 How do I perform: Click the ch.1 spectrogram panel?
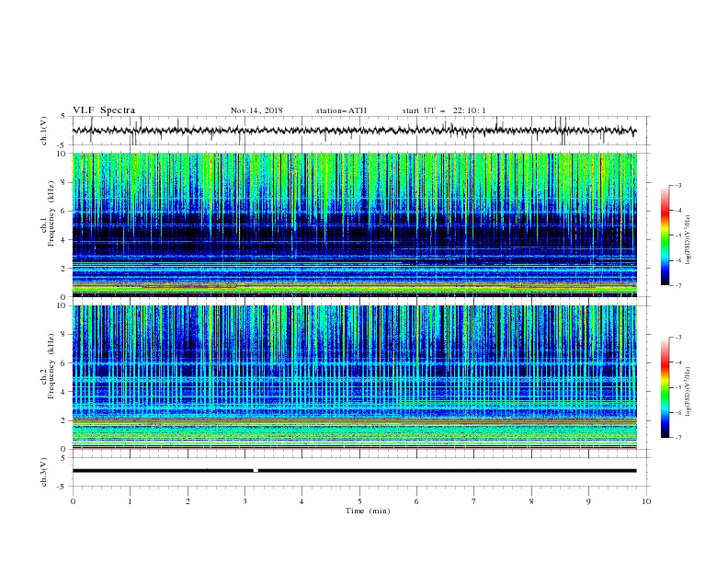[354, 224]
